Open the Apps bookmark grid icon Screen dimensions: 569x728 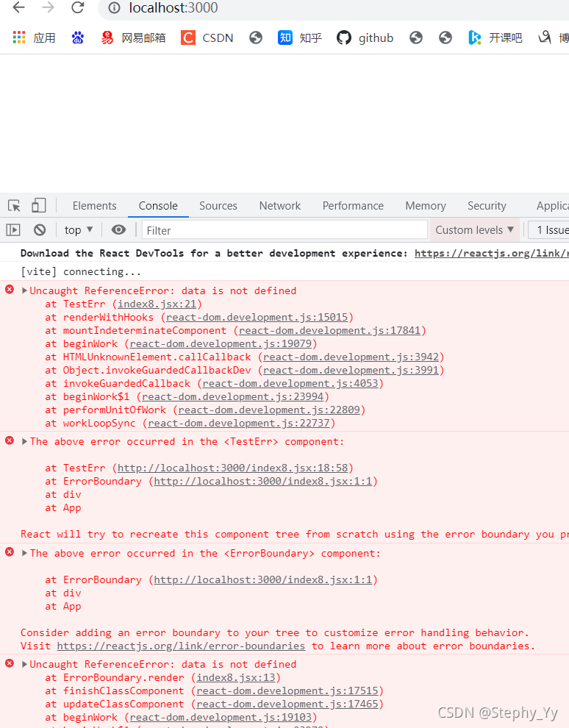tap(19, 38)
